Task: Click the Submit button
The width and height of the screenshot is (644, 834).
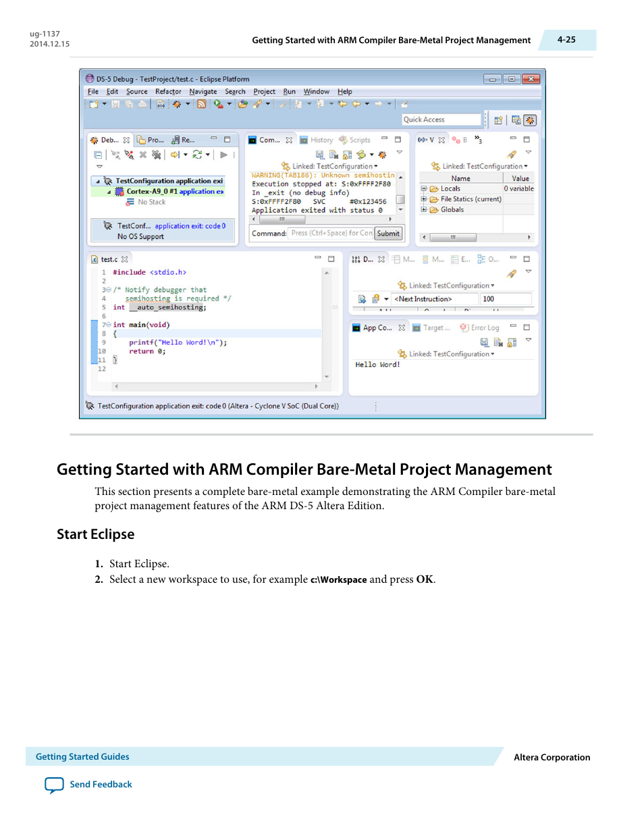Action: (388, 234)
